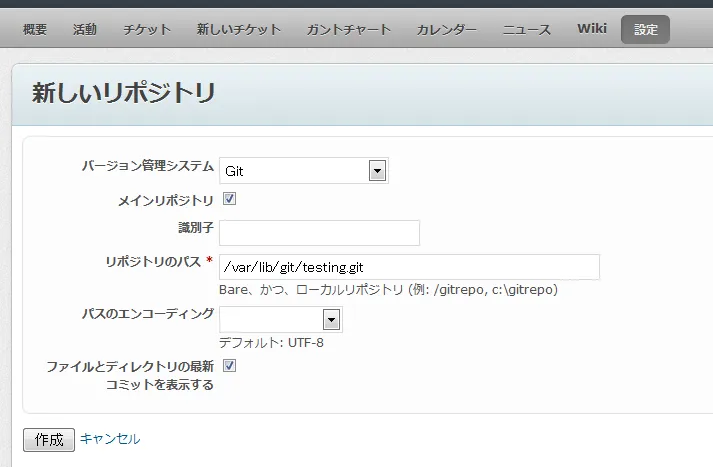The image size is (713, 467).
Task: Go to the チケット tab
Action: [147, 30]
